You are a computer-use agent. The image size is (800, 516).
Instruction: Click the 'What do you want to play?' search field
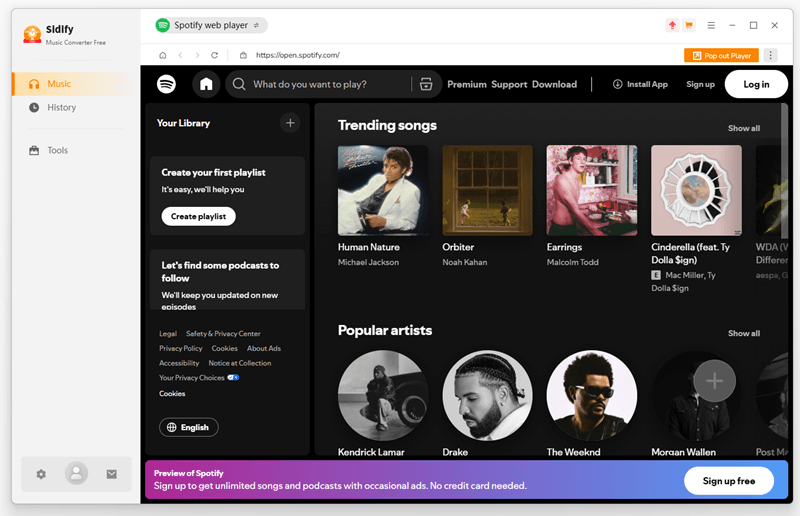click(x=332, y=84)
